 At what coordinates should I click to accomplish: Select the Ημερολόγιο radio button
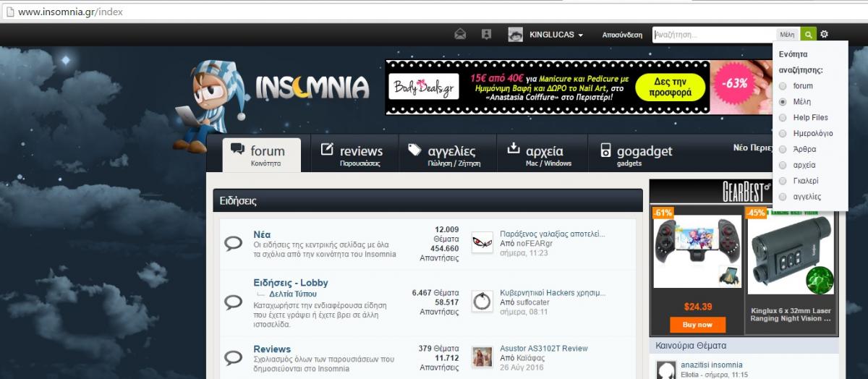point(783,134)
